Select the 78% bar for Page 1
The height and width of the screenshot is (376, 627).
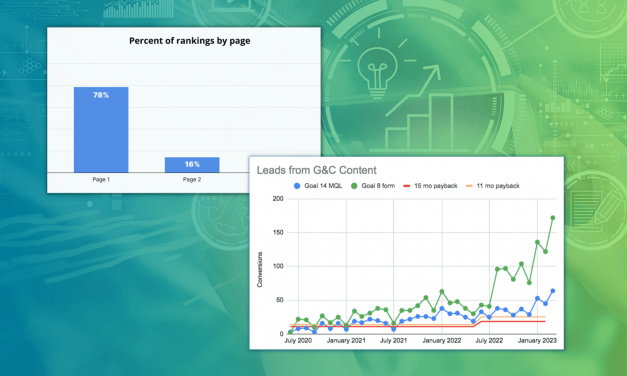[101, 130]
